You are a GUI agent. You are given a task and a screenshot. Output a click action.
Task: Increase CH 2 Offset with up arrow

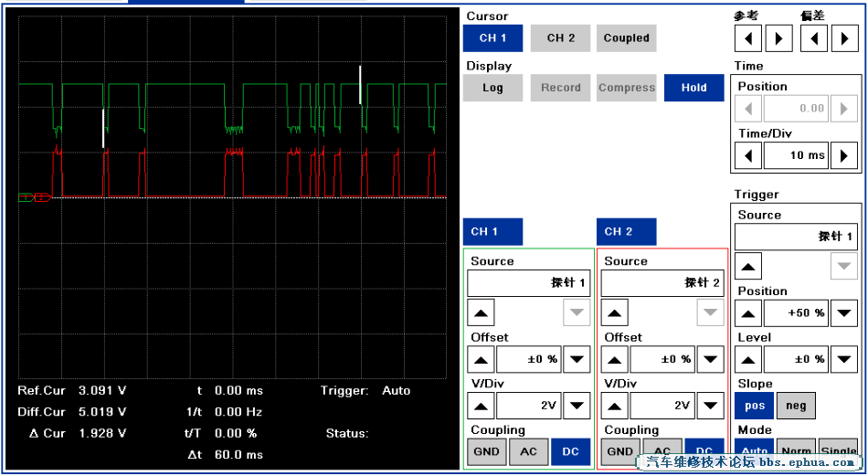click(615, 360)
